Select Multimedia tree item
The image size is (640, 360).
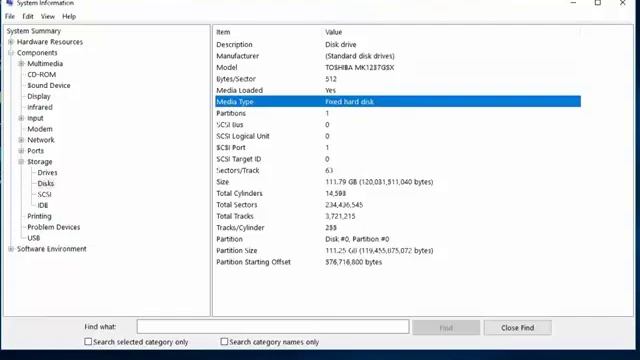point(45,64)
